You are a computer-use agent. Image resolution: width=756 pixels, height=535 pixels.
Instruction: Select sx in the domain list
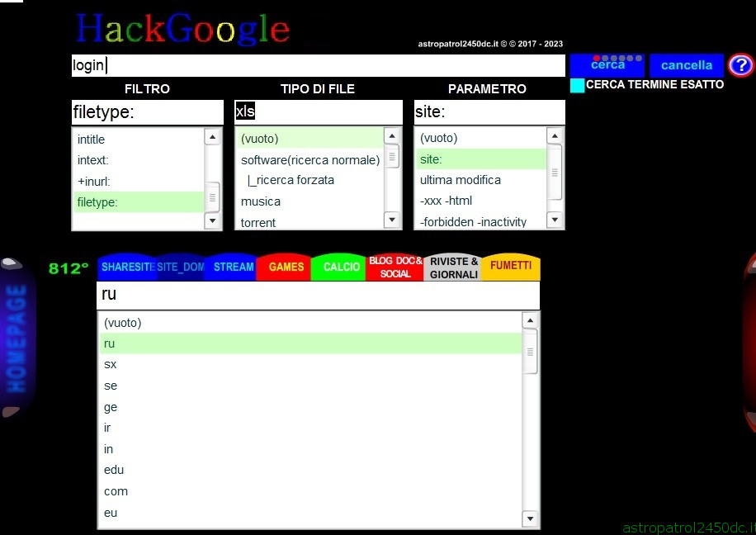click(310, 365)
